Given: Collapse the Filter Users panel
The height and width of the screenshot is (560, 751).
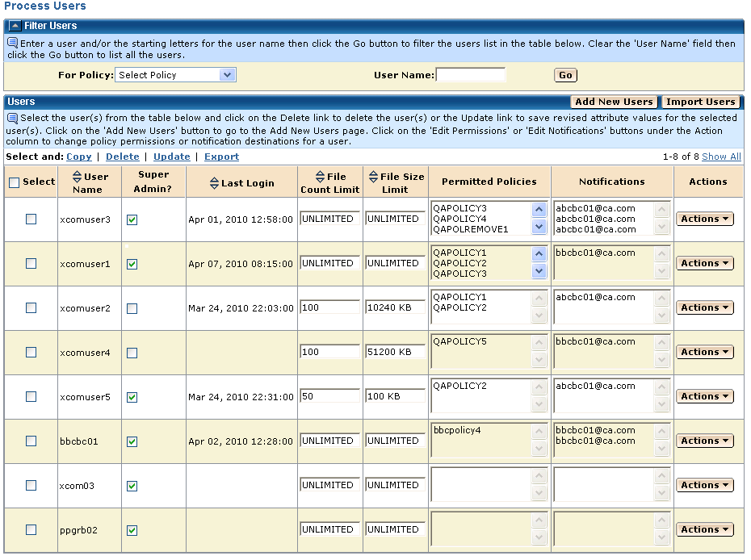Looking at the screenshot, I should tap(15, 27).
